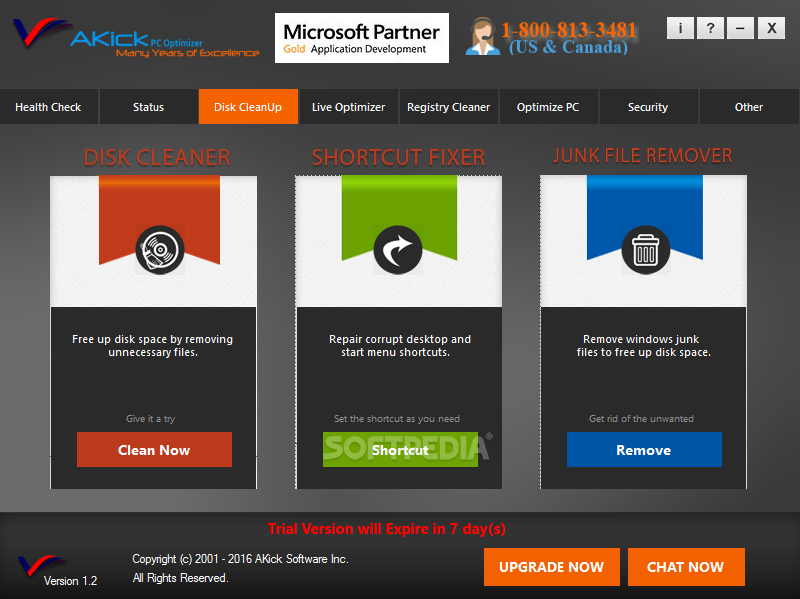
Task: Click 'Get rid of the unwanted' text
Action: [641, 419]
